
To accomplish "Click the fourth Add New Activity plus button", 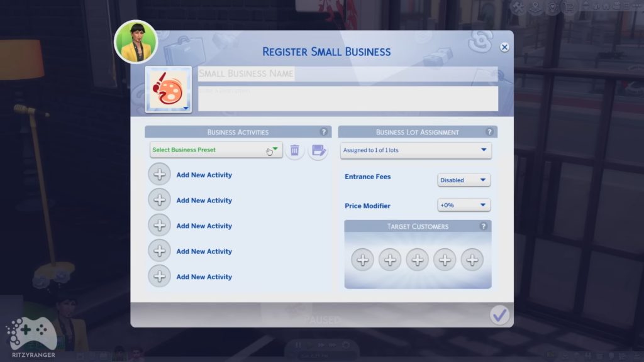I will pos(159,251).
